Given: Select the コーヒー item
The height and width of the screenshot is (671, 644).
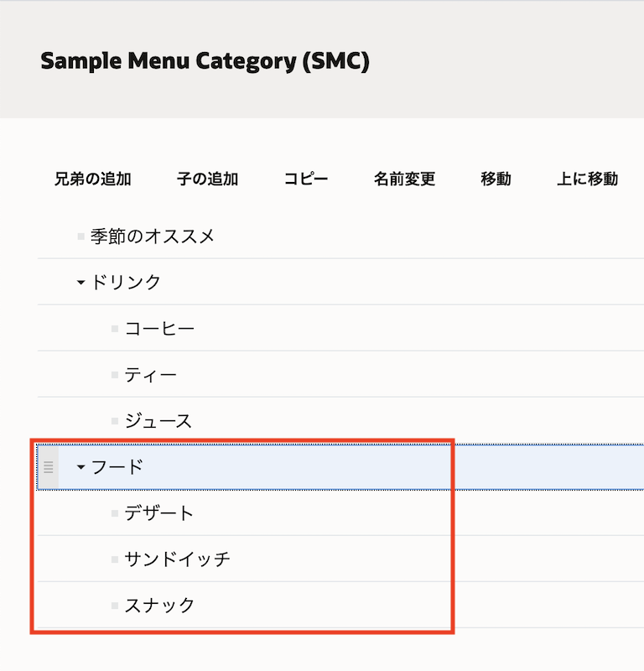Looking at the screenshot, I should [x=159, y=329].
